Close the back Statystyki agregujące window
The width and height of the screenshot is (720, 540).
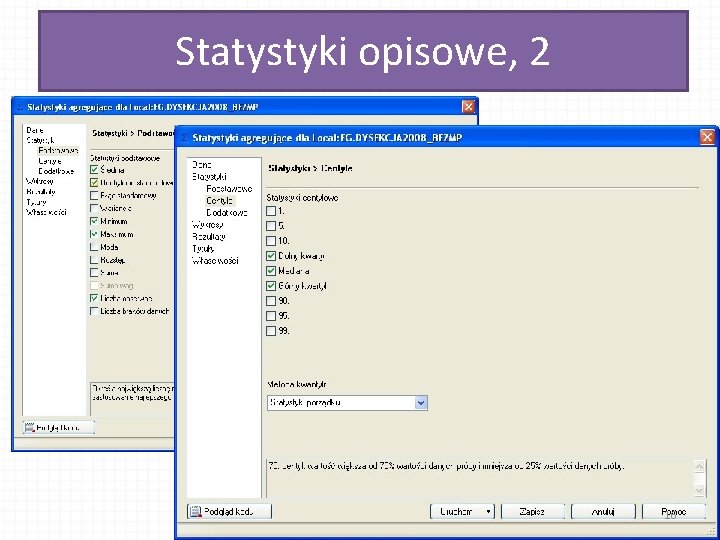tap(468, 107)
